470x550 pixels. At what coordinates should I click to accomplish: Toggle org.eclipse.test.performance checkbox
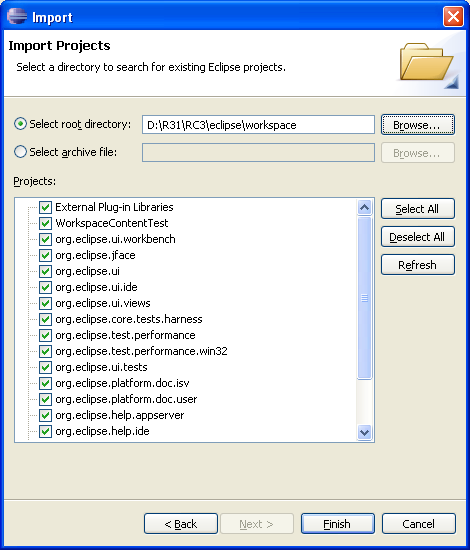[x=45, y=335]
